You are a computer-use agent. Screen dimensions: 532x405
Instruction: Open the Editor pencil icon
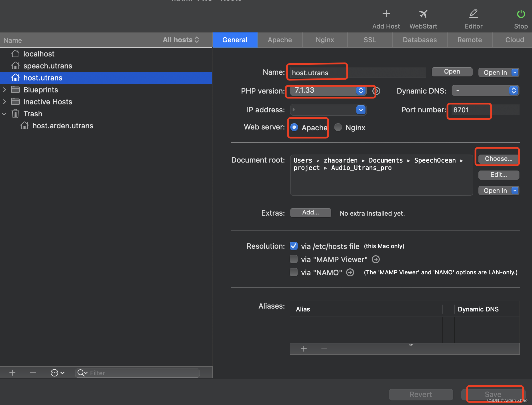[473, 13]
